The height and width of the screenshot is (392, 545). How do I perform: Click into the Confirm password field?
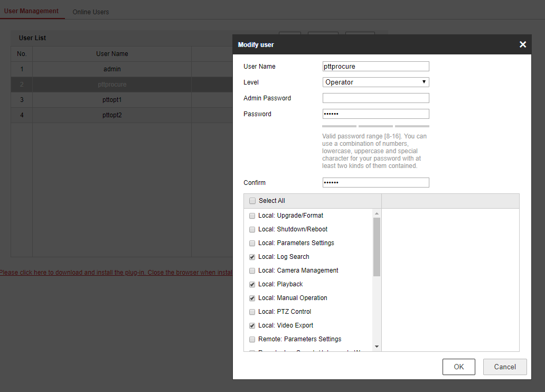click(375, 183)
